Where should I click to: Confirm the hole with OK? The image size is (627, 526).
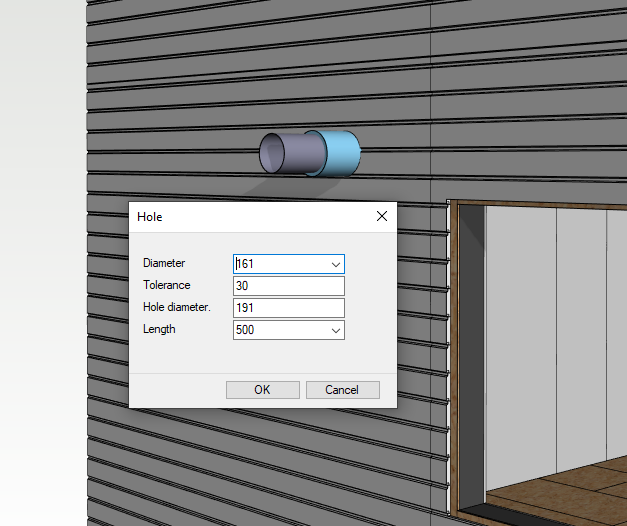point(262,390)
